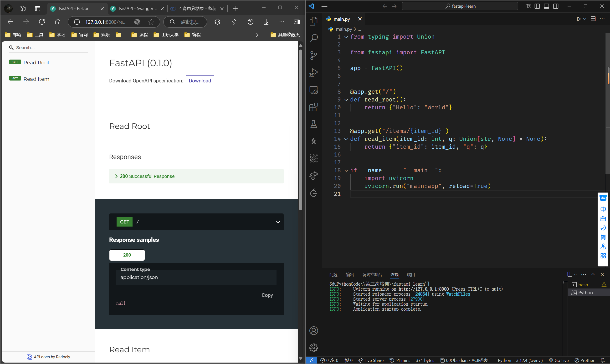The width and height of the screenshot is (610, 364).
Task: Click VS Code command center fastapi-learn
Action: point(460,6)
